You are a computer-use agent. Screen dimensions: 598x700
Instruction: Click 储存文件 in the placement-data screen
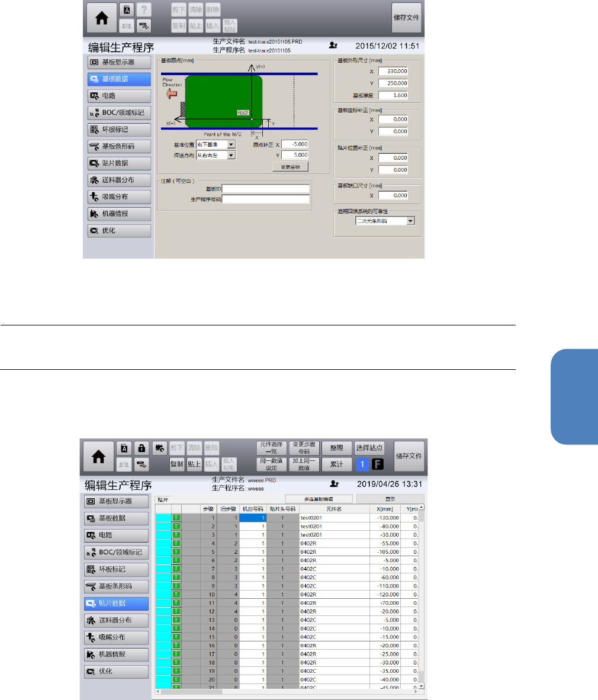409,456
